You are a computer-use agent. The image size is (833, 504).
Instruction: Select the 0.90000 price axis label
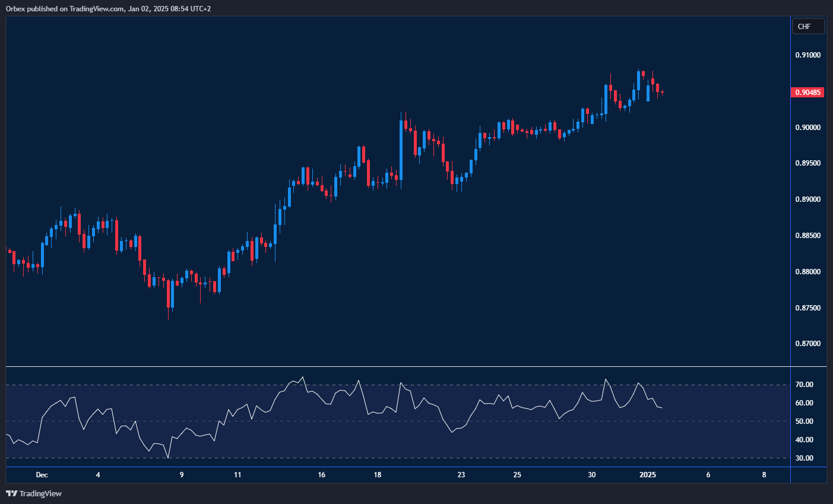click(807, 128)
